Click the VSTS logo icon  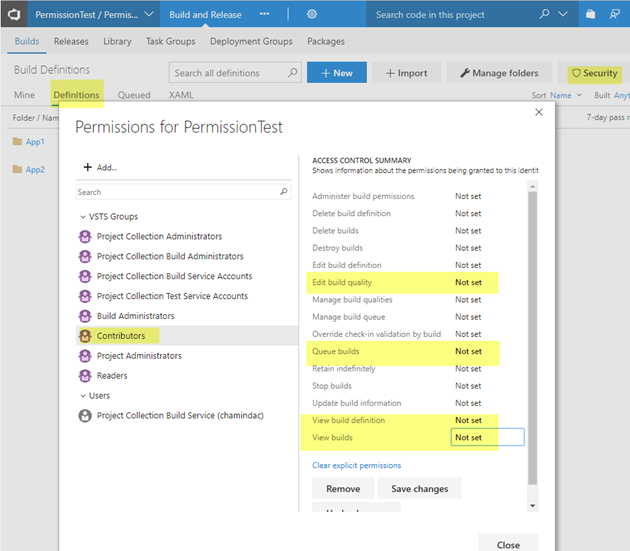click(x=14, y=14)
